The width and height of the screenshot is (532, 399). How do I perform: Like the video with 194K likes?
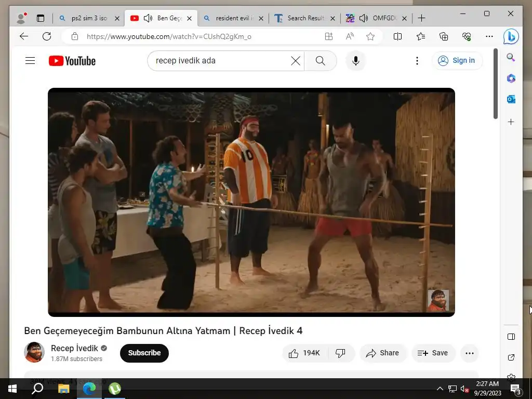tap(304, 353)
